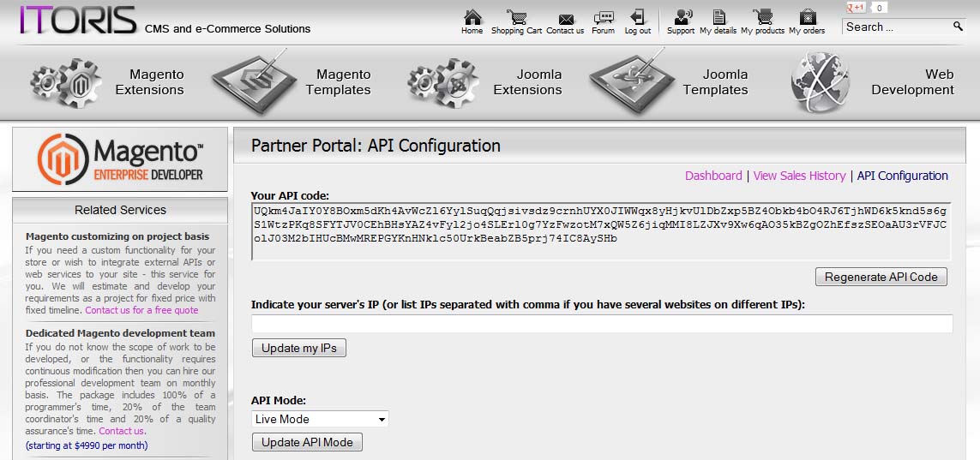This screenshot has width=980, height=460.
Task: Open the My details document icon
Action: pos(718,17)
